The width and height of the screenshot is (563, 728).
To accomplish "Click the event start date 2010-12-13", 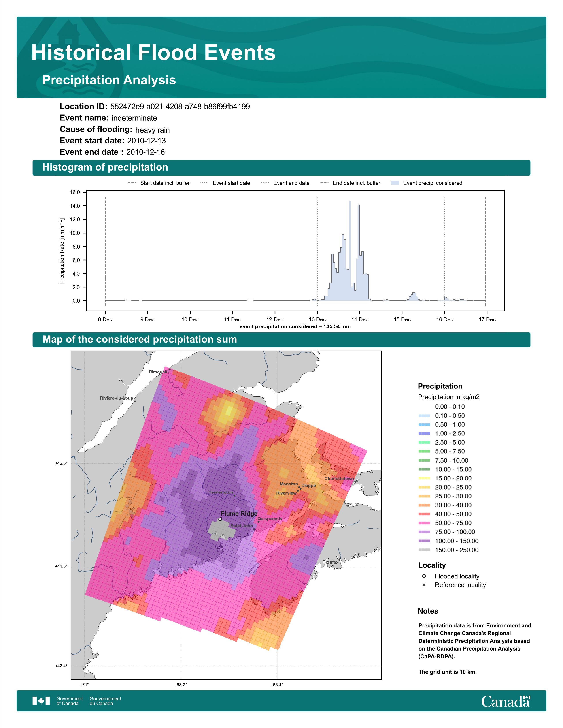I will point(146,141).
